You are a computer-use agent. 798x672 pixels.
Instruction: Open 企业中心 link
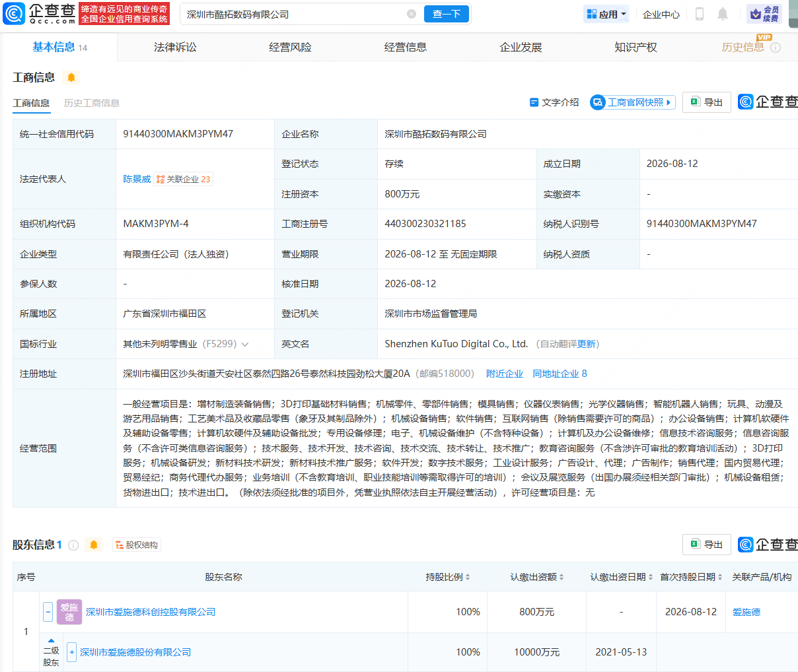click(661, 14)
